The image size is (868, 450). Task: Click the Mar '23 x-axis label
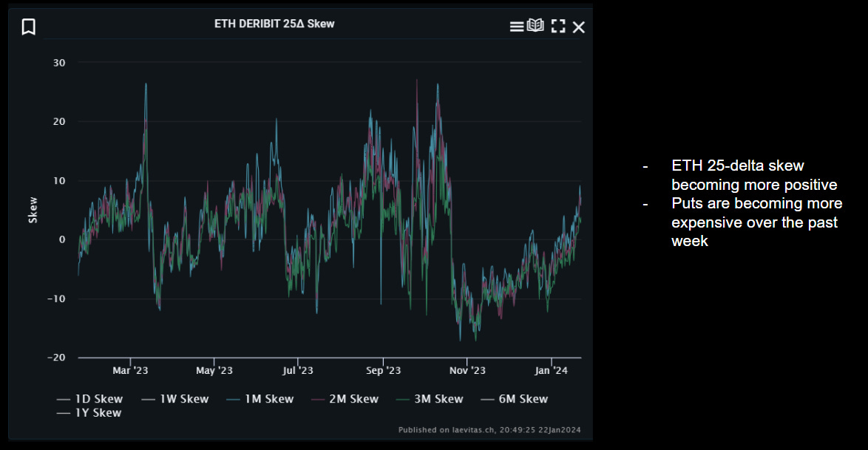pos(130,370)
